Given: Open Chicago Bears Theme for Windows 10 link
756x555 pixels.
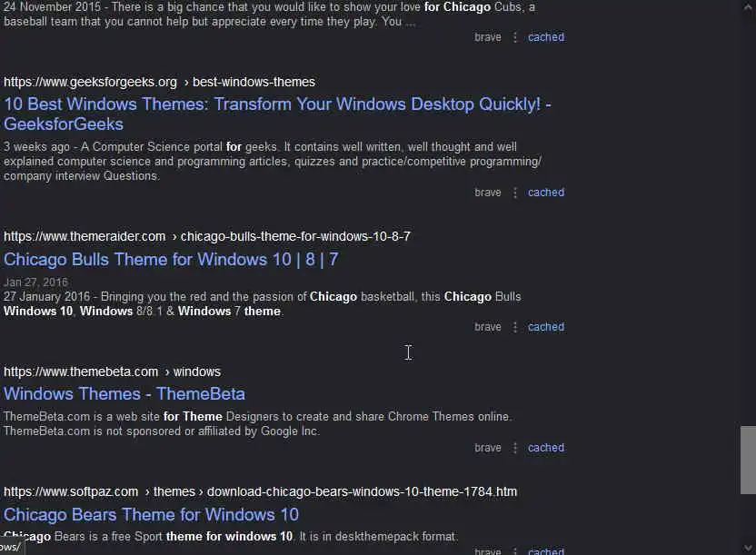Looking at the screenshot, I should coord(152,514).
